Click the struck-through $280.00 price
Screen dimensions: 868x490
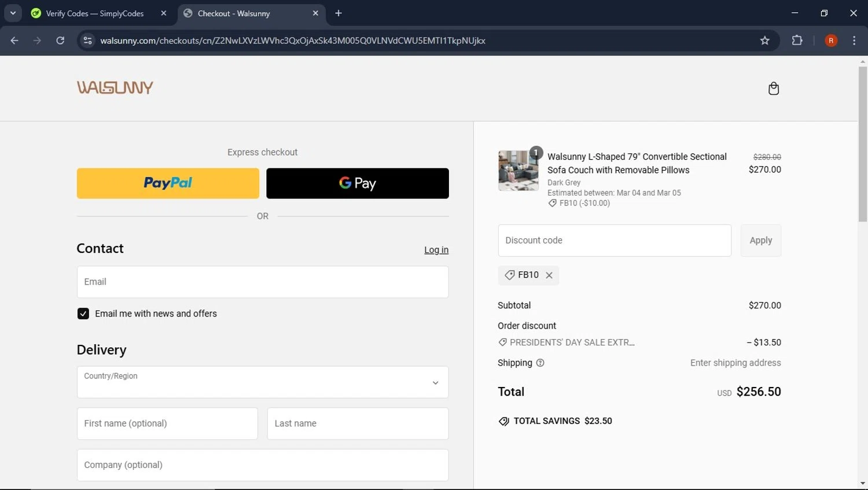(767, 157)
